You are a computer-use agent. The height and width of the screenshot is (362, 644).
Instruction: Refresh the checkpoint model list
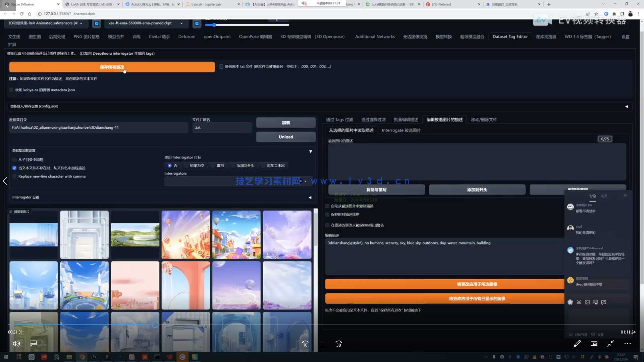point(97,23)
